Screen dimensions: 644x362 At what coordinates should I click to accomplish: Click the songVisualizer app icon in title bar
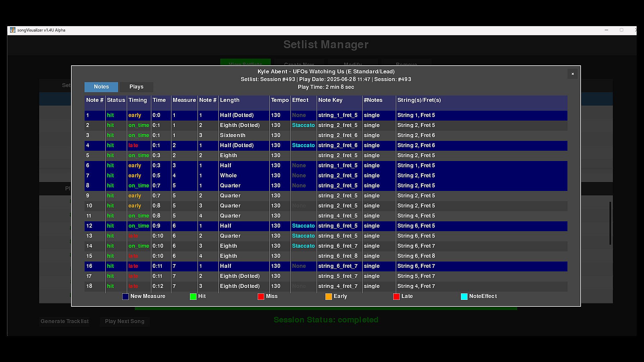(x=12, y=30)
